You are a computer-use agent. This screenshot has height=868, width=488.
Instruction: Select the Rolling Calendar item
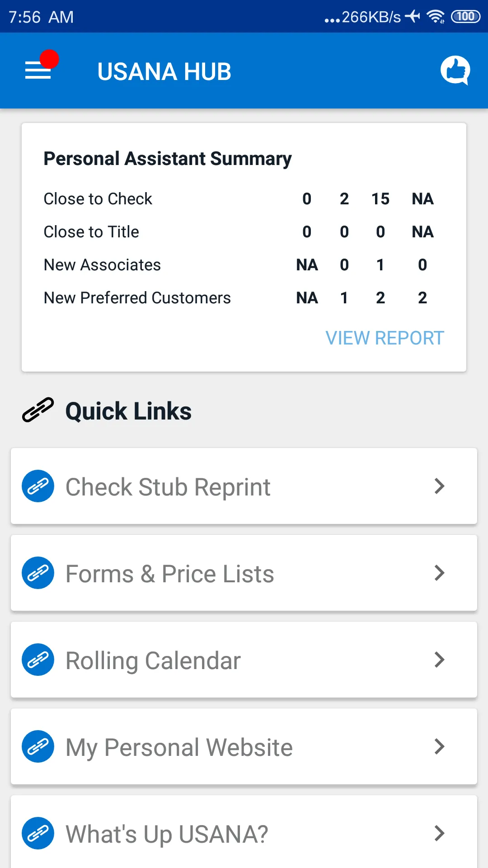[153, 660]
